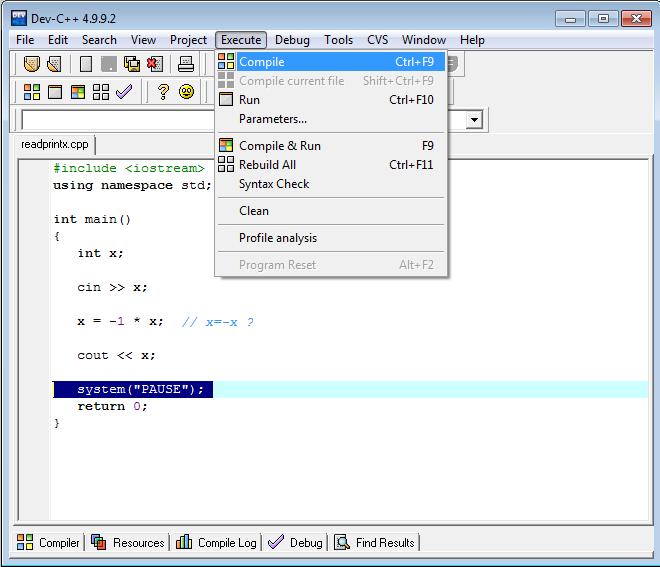Close the Execute menu via its header
This screenshot has width=660, height=567.
point(241,40)
